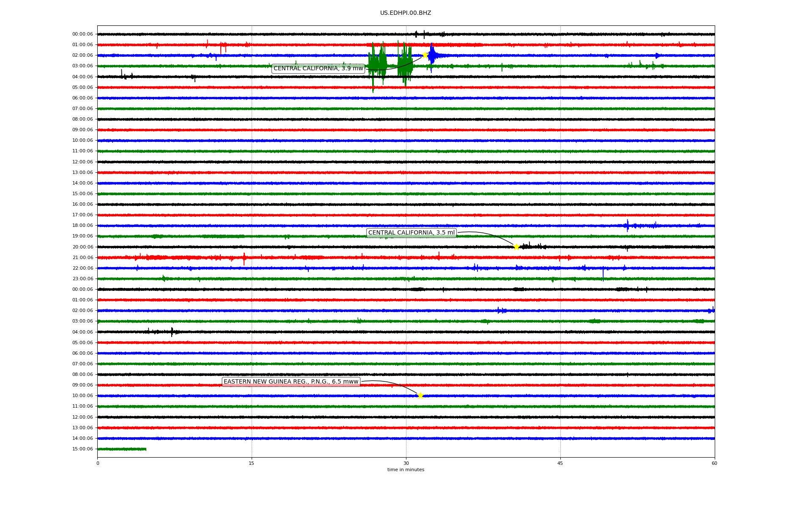Click the 30 tick label on the x-axis
This screenshot has width=812, height=508.
pyautogui.click(x=406, y=463)
